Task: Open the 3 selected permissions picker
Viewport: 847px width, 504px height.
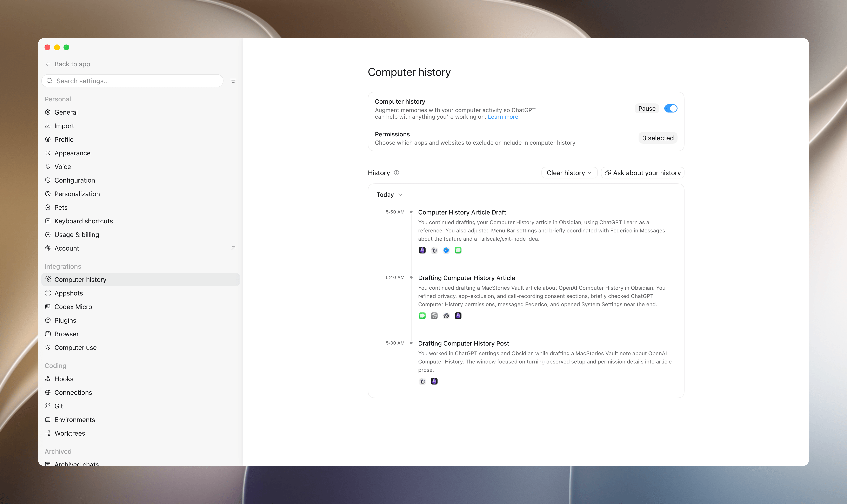Action: (658, 138)
